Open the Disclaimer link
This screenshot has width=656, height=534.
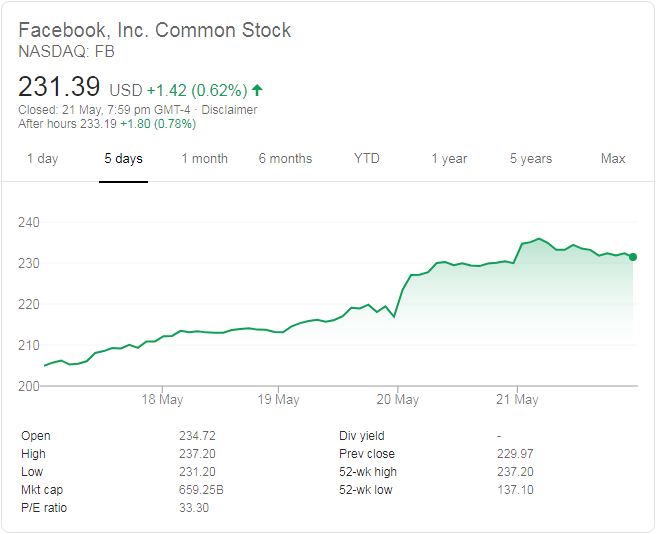231,110
